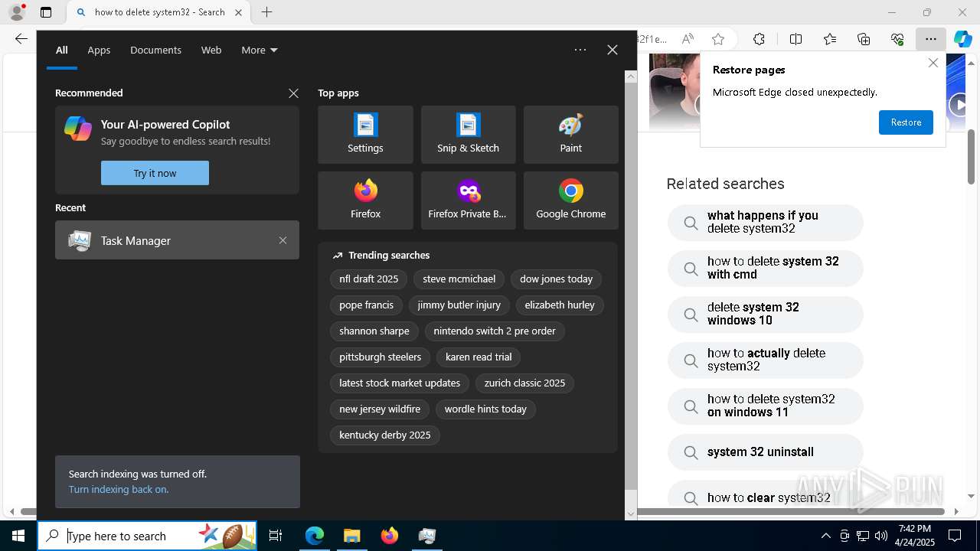Click the Restore button in Edge
The image size is (980, 551).
[906, 122]
